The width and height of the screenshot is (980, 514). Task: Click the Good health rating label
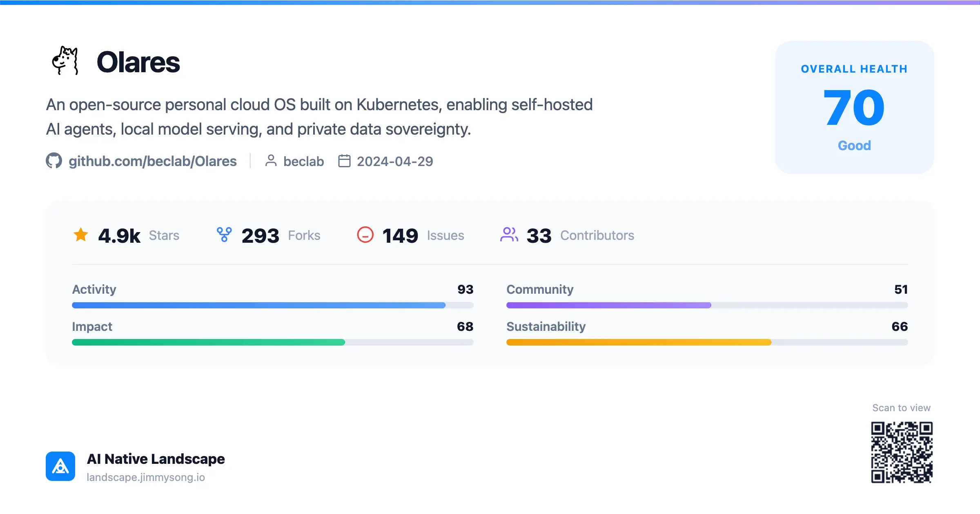click(x=854, y=146)
